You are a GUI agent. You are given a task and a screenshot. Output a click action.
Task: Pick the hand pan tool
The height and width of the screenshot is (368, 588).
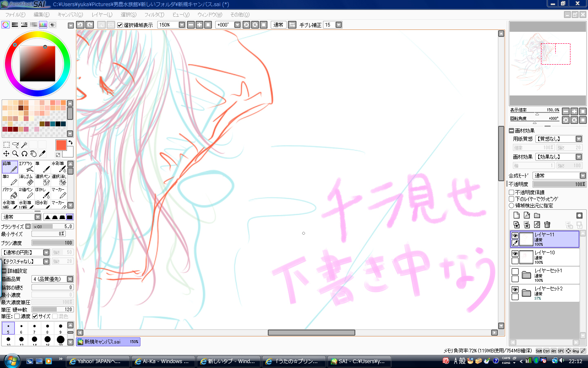33,154
